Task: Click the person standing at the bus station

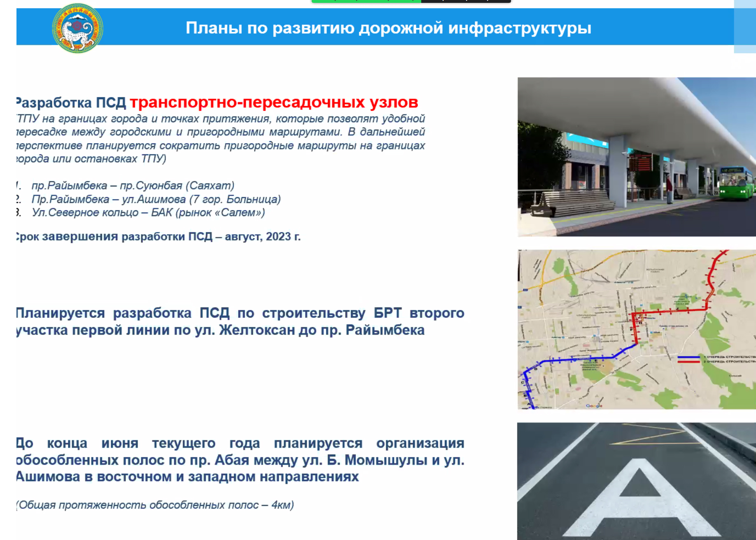Action: coord(670,189)
